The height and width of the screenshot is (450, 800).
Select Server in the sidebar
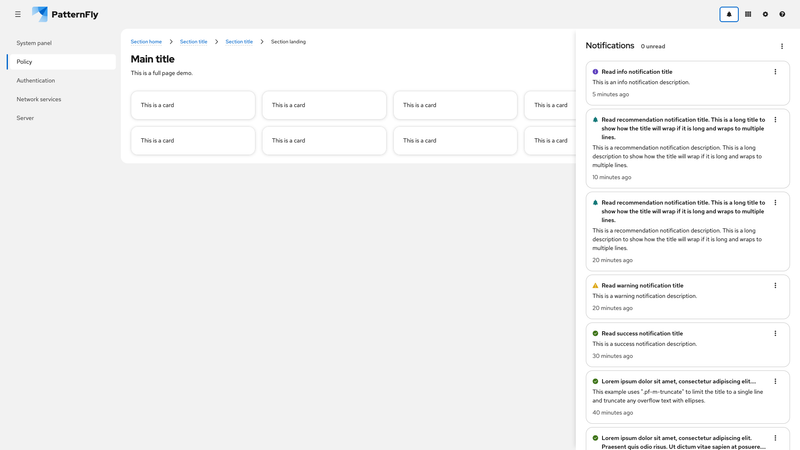click(x=61, y=118)
